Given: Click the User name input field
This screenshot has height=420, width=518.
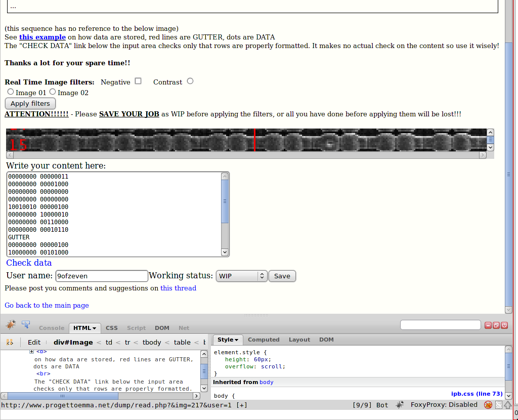Looking at the screenshot, I should (101, 276).
